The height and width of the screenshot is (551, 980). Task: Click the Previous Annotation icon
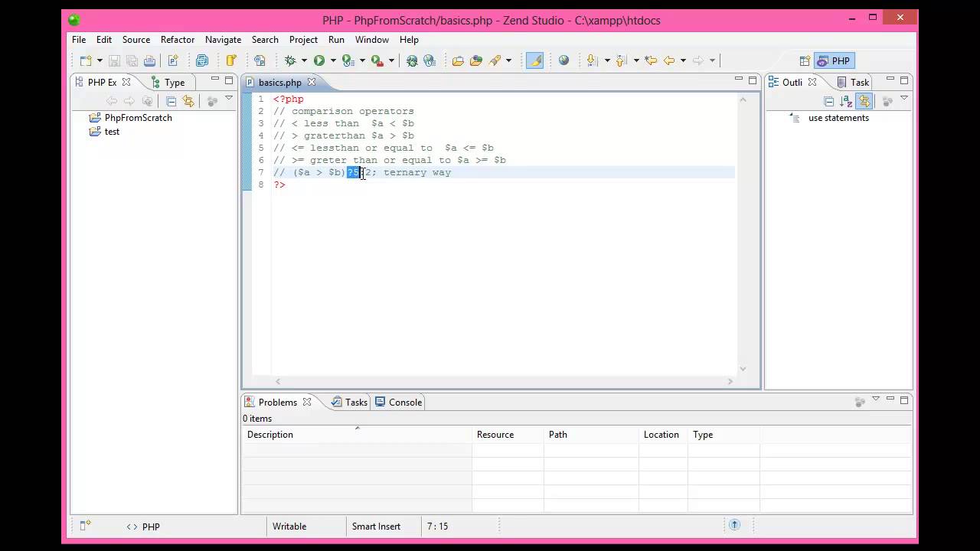pyautogui.click(x=621, y=60)
